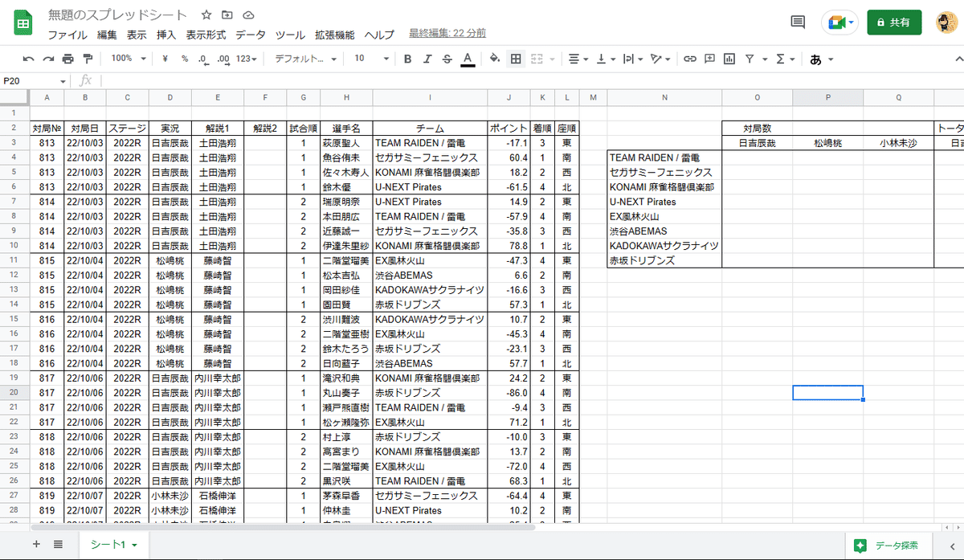Select column header J
The image size is (964, 560).
pyautogui.click(x=509, y=97)
